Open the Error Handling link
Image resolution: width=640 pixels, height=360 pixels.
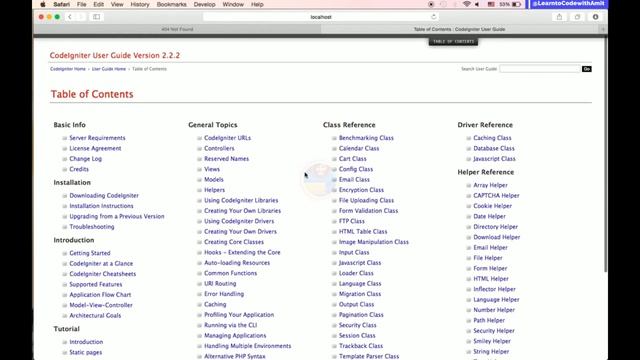point(224,294)
